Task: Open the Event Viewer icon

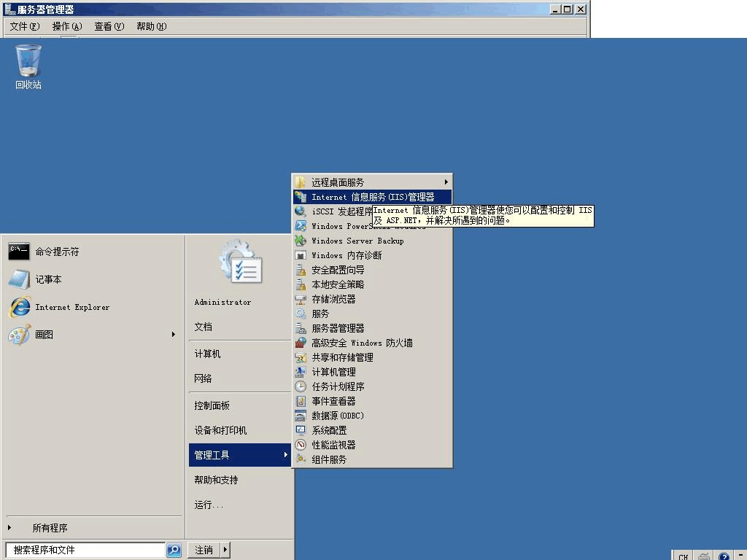Action: tap(300, 401)
